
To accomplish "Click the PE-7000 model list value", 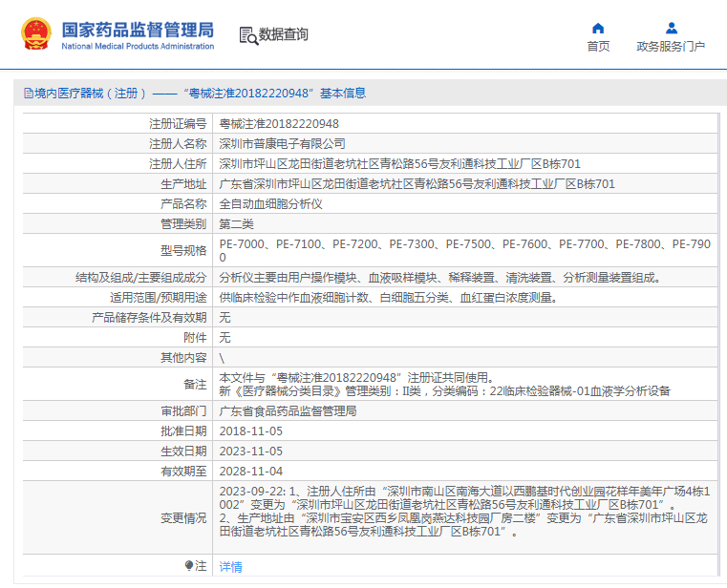I will [x=465, y=250].
